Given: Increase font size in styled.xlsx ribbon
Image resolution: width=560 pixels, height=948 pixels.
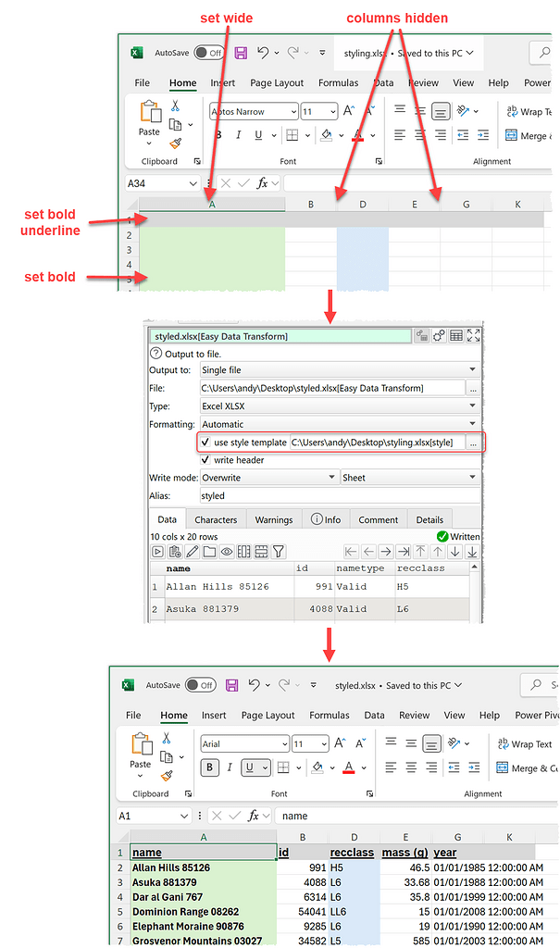Looking at the screenshot, I should click(x=340, y=743).
